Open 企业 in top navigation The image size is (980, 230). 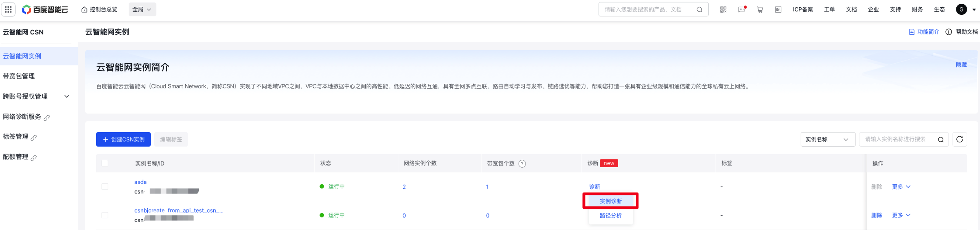pyautogui.click(x=873, y=10)
